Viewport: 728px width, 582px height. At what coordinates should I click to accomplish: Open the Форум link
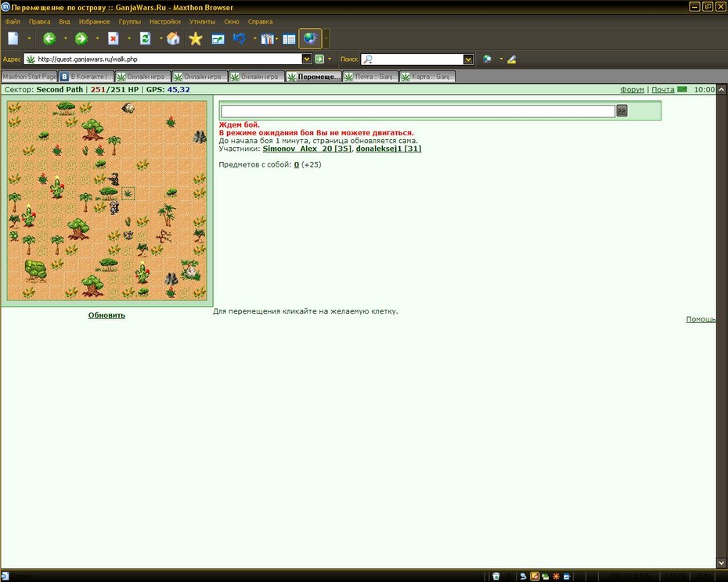[632, 90]
